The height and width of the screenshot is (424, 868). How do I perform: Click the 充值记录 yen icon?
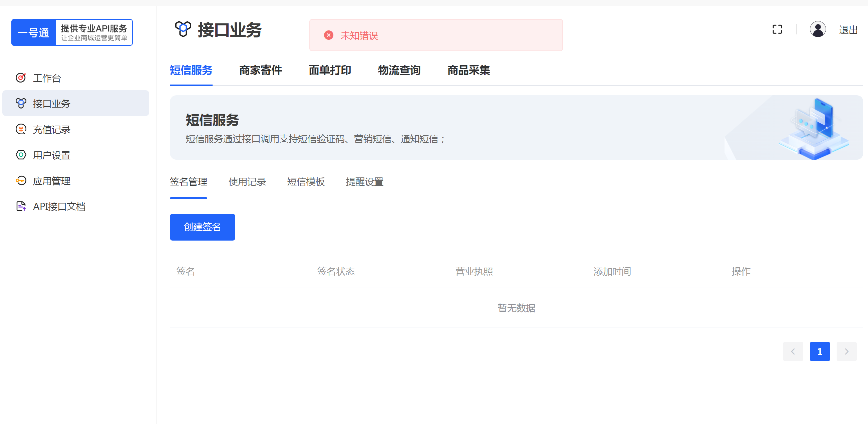pyautogui.click(x=21, y=130)
